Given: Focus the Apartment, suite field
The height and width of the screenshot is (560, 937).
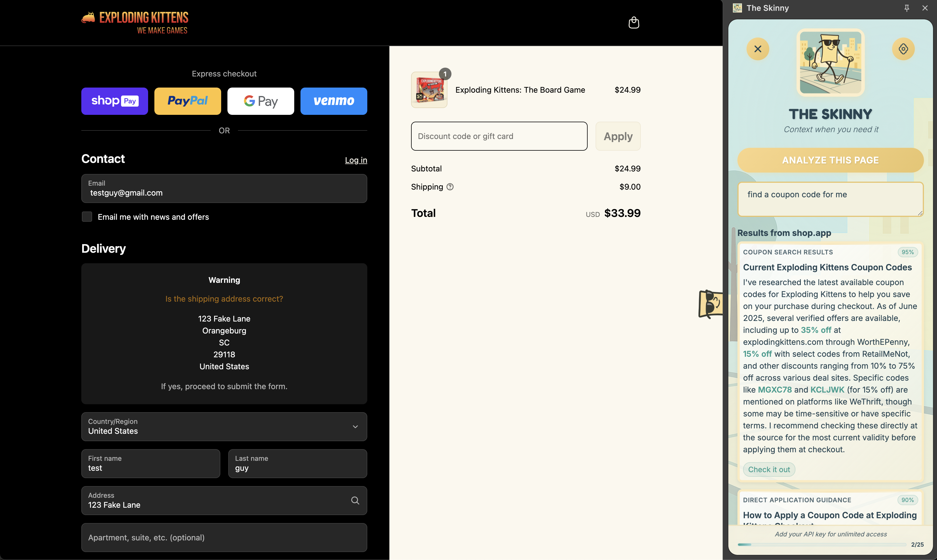Looking at the screenshot, I should tap(224, 537).
